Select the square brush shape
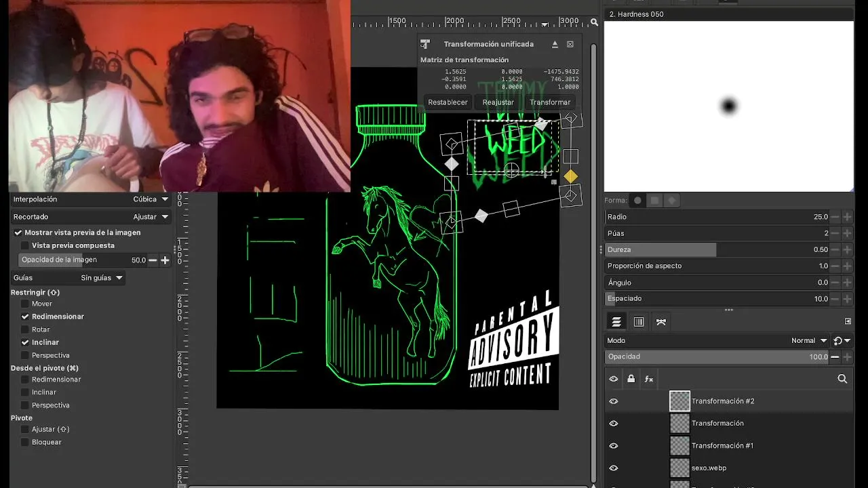 coord(654,201)
